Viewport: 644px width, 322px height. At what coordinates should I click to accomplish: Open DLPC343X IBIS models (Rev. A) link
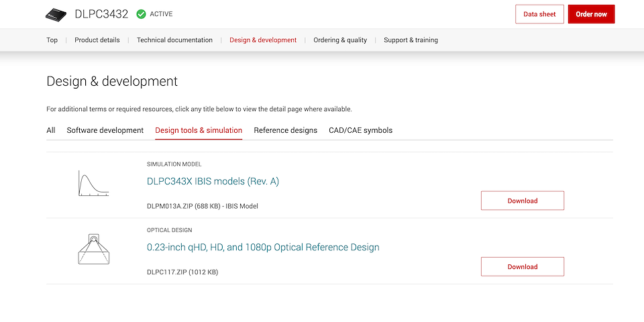213,181
